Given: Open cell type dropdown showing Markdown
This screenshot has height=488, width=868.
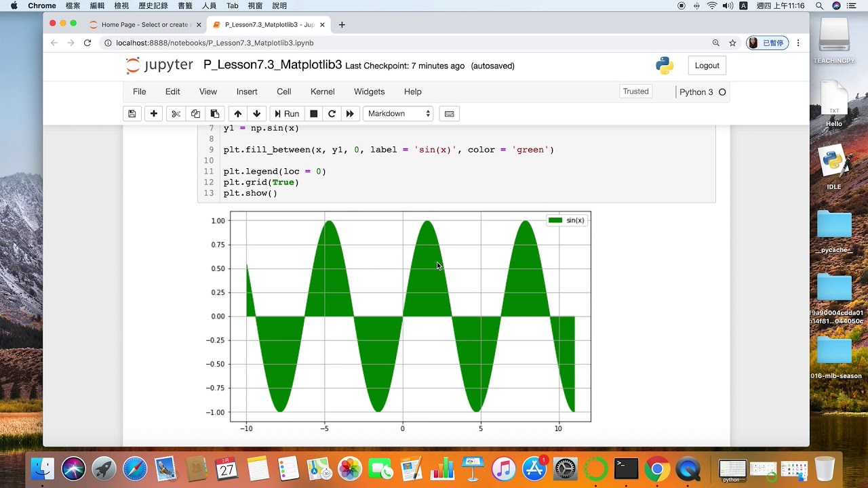Looking at the screenshot, I should point(398,114).
